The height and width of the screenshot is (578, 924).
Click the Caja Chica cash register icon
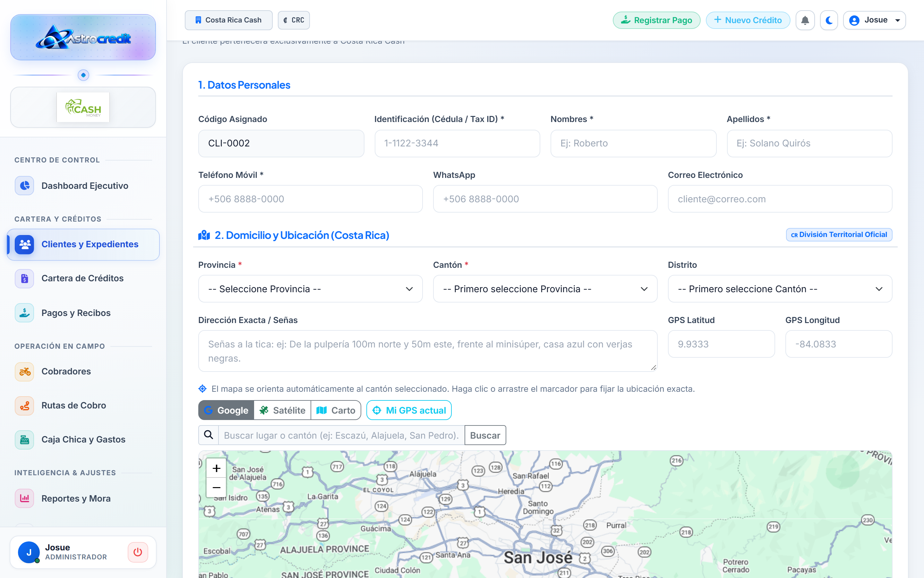point(24,440)
